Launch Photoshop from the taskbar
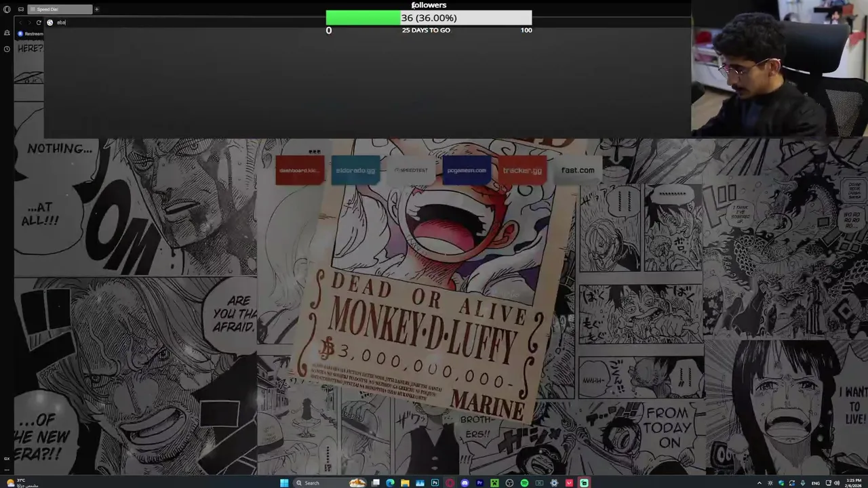Viewport: 868px width, 488px height. pos(435,483)
